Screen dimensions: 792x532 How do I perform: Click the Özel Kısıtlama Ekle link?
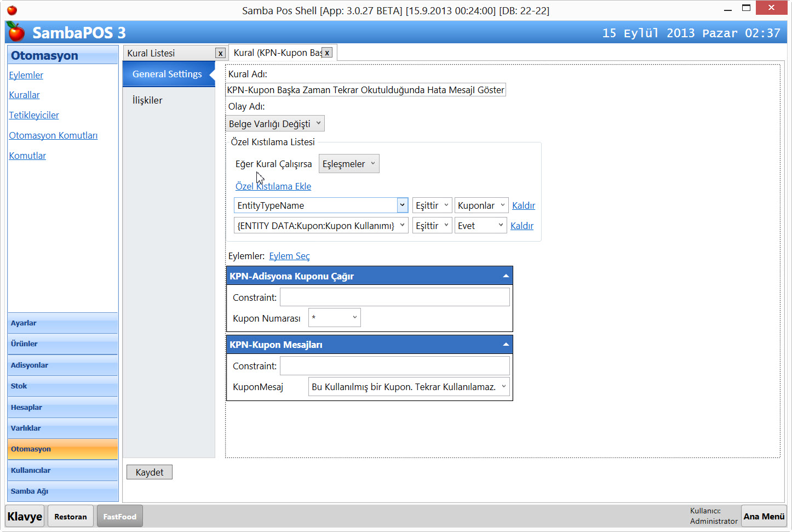point(273,186)
